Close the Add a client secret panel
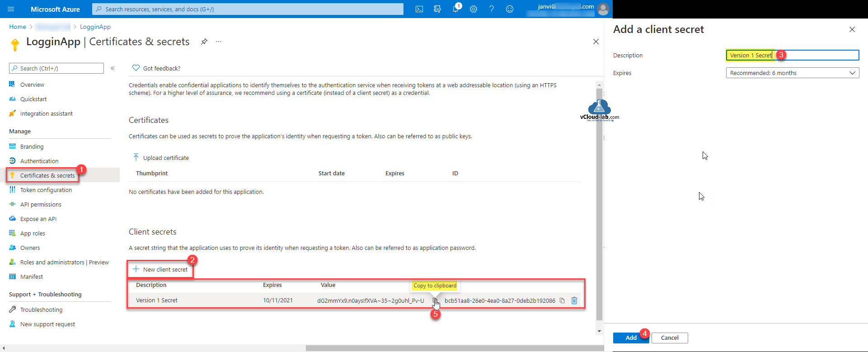Viewport: 868px width, 352px height. click(852, 29)
